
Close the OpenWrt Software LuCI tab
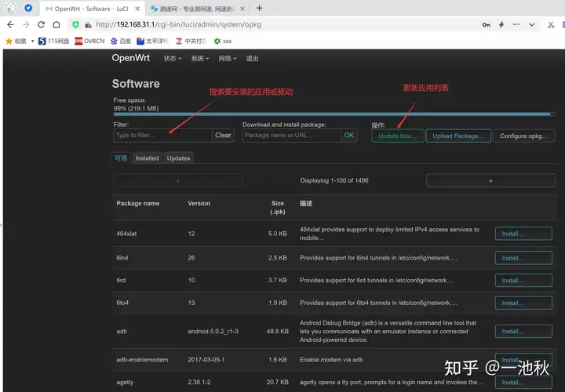(137, 9)
